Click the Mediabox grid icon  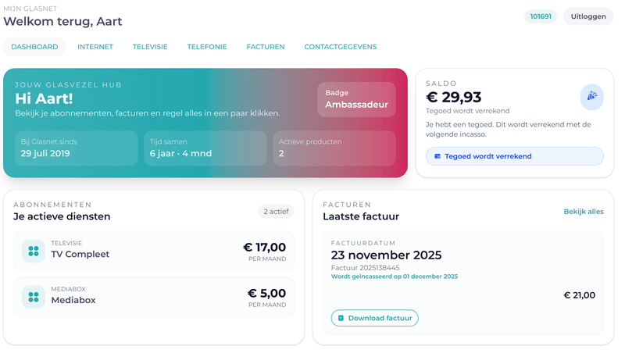tap(33, 297)
